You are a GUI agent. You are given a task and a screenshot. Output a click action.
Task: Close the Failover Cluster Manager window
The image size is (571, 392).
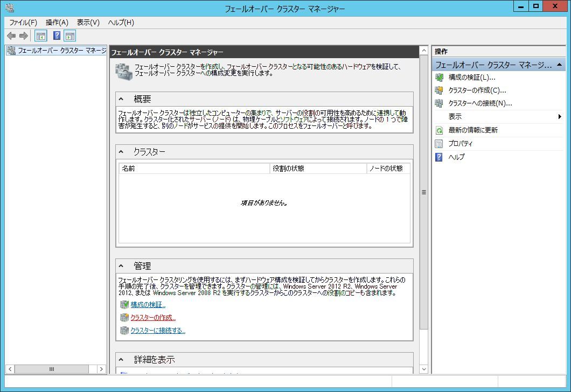coord(555,6)
